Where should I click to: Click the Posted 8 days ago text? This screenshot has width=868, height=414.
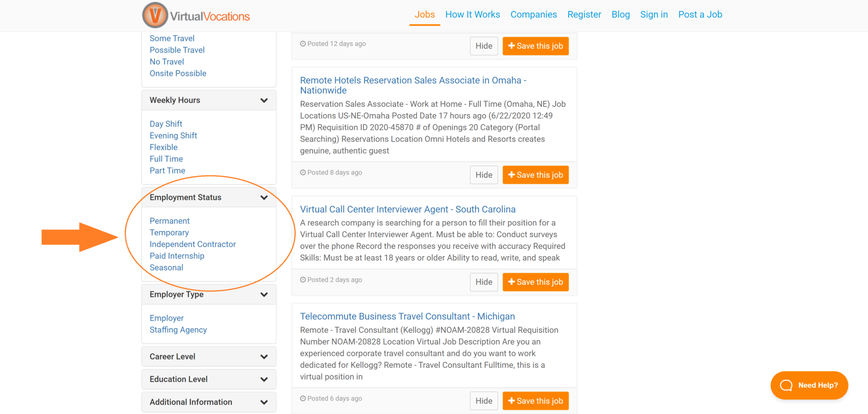[x=334, y=173]
